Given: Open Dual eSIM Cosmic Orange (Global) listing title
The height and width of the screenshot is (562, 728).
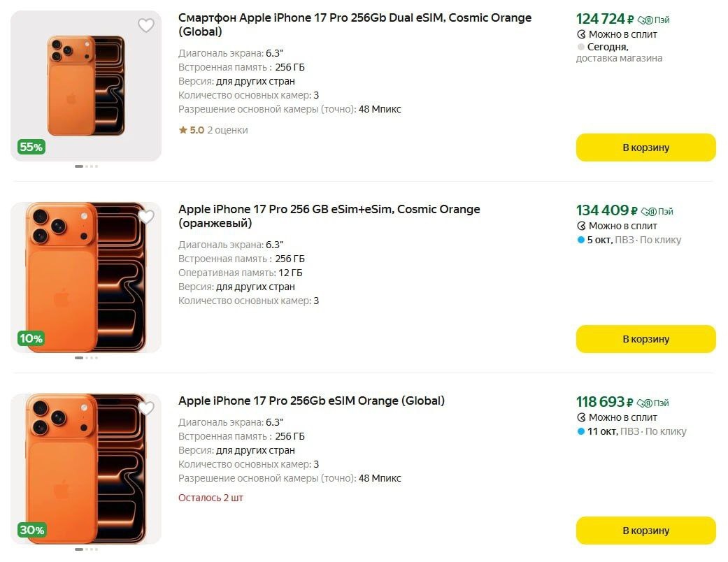Looking at the screenshot, I should click(x=355, y=24).
